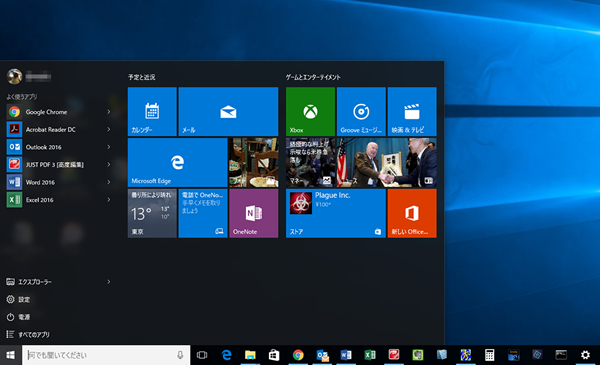
Task: Click the Task View taskbar icon
Action: [x=202, y=355]
